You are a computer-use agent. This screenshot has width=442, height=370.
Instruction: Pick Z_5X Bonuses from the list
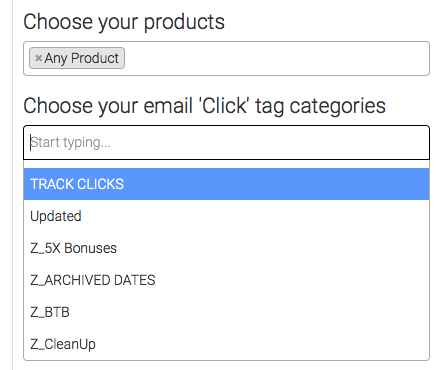pos(226,248)
